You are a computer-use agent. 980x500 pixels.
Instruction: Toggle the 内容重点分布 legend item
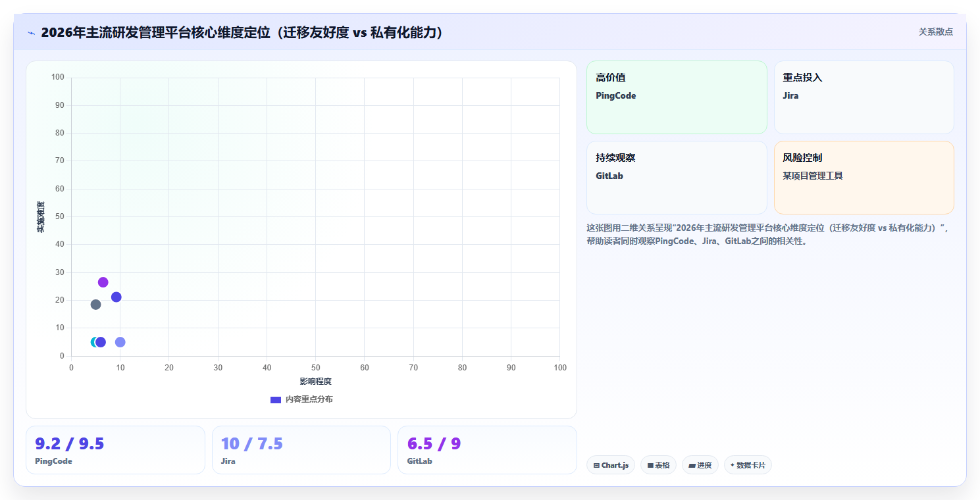pyautogui.click(x=301, y=399)
